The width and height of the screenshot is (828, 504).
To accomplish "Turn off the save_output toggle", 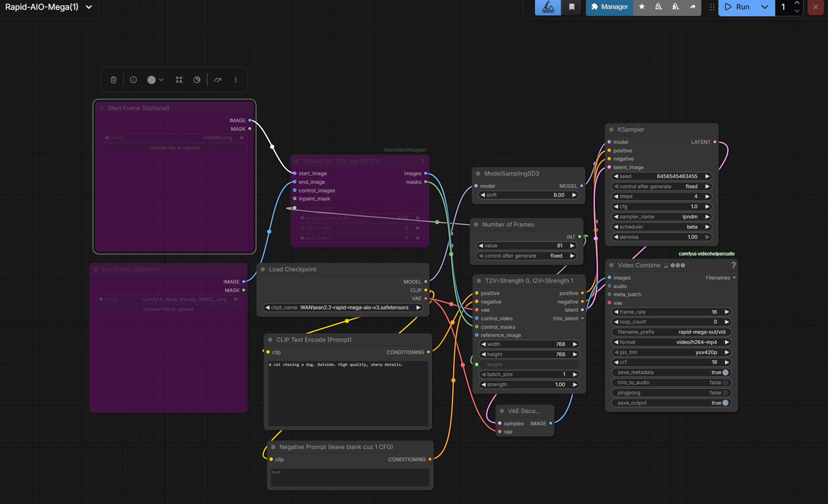I will click(x=725, y=403).
